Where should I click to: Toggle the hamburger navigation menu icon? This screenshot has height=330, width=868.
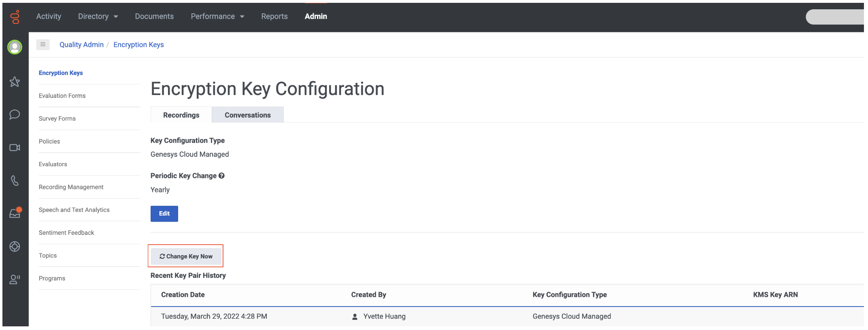coord(43,44)
